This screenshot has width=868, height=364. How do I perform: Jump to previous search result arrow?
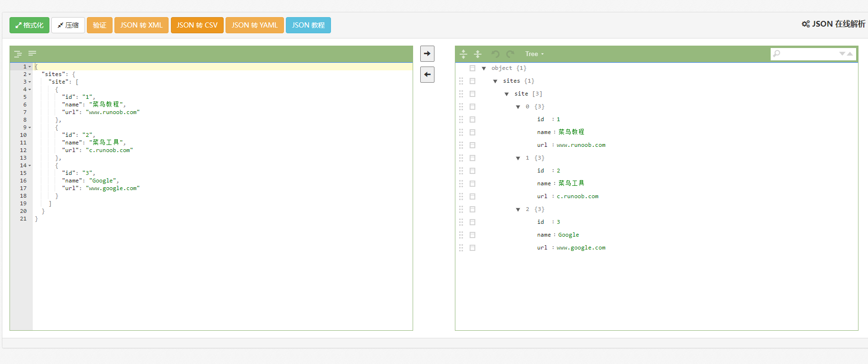coord(850,54)
